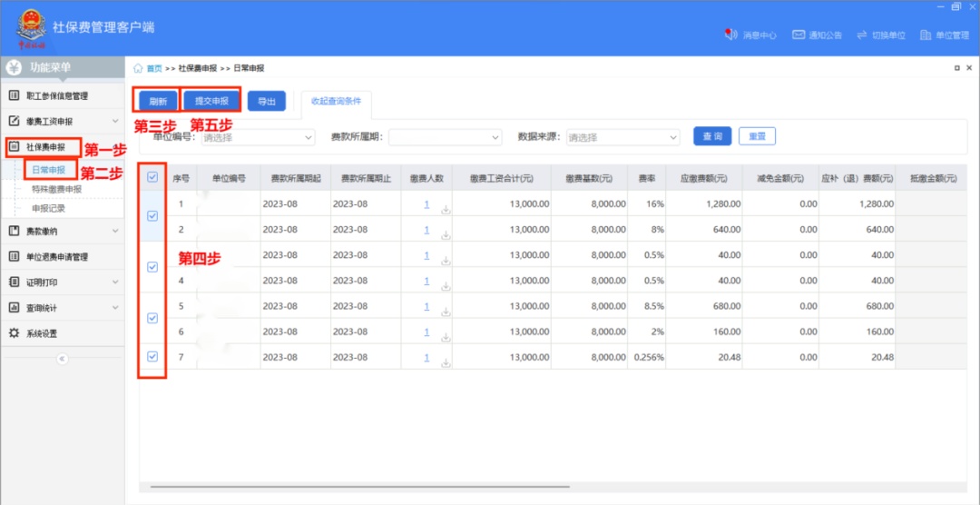The image size is (980, 505).
Task: Click the 缴费工资合计(元) column header
Action: click(502, 178)
